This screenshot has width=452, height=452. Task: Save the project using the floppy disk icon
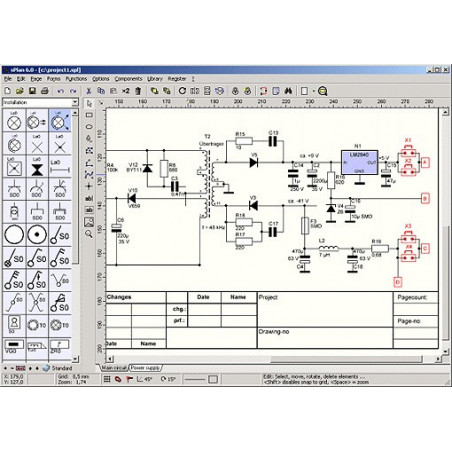[32, 91]
